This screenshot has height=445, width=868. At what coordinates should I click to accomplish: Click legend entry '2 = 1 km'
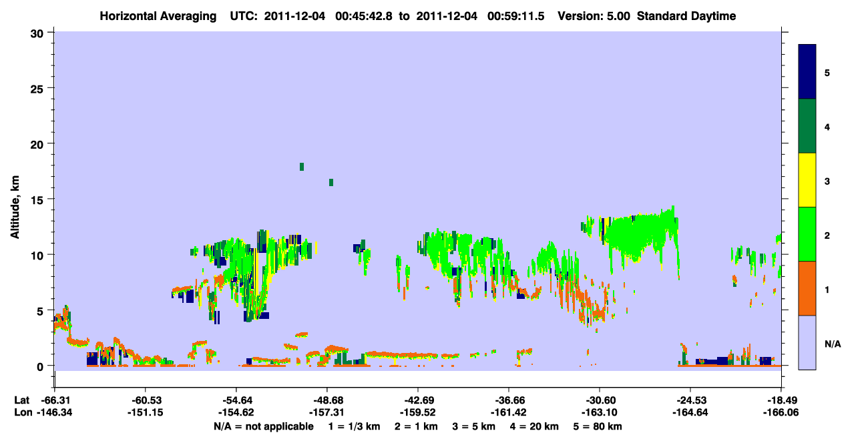tap(416, 426)
